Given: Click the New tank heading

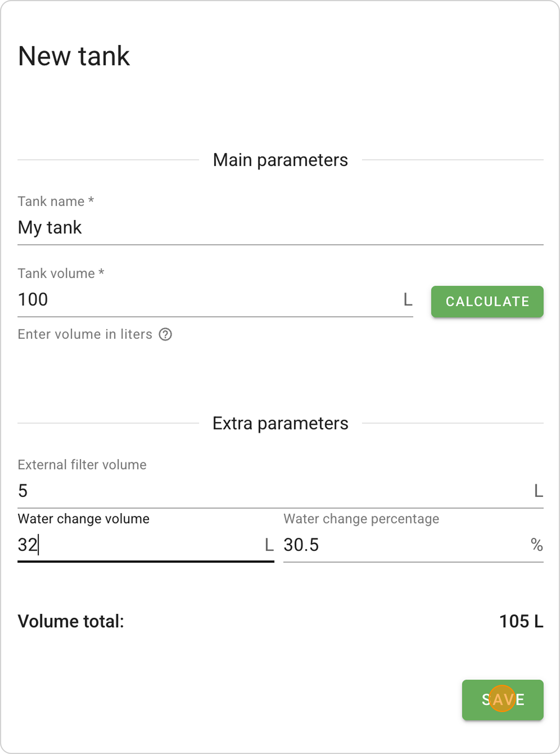Looking at the screenshot, I should [74, 56].
